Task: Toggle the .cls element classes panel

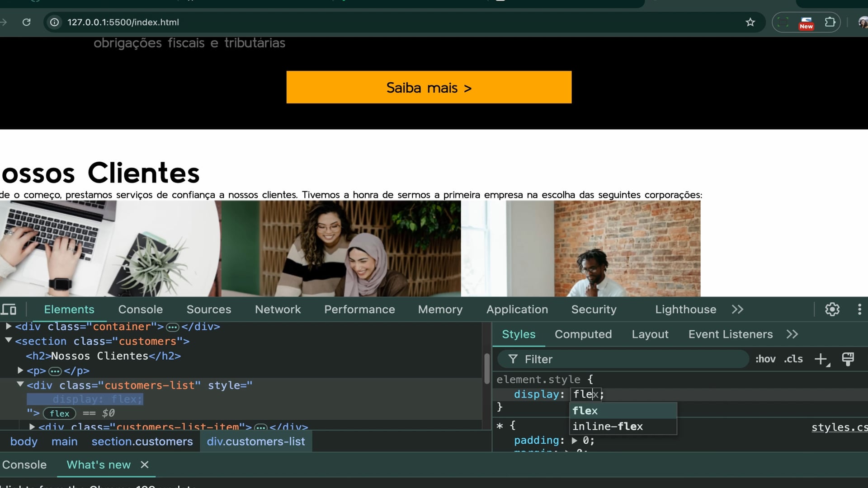Action: (x=793, y=359)
